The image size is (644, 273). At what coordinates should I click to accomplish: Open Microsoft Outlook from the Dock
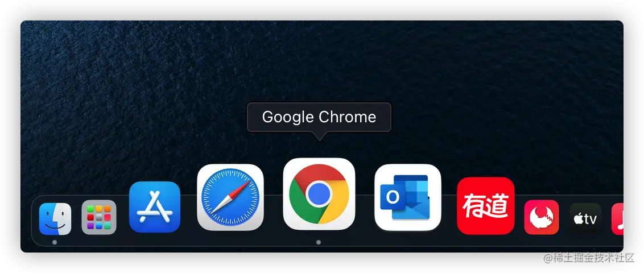point(408,197)
